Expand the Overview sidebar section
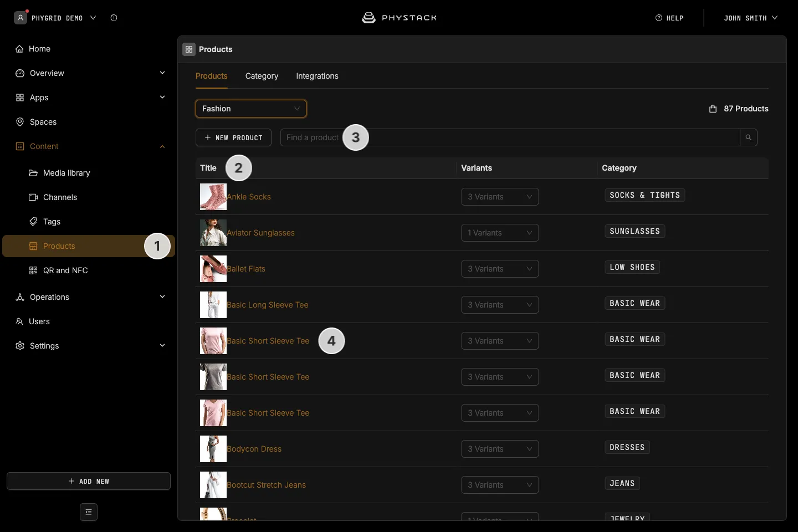The height and width of the screenshot is (532, 798). 162,73
